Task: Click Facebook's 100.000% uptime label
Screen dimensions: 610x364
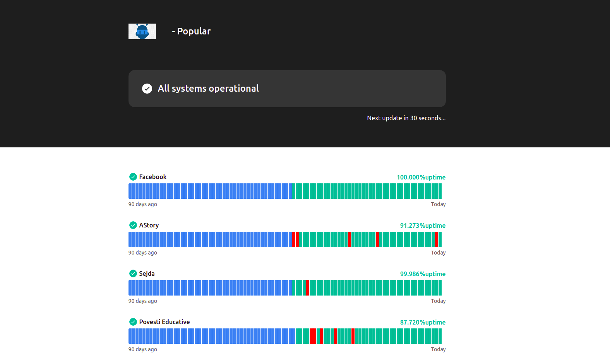Action: [421, 177]
